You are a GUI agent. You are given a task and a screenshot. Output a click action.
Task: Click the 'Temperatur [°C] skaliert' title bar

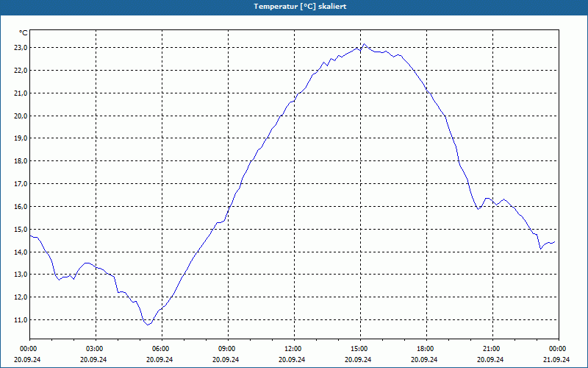[294, 7]
